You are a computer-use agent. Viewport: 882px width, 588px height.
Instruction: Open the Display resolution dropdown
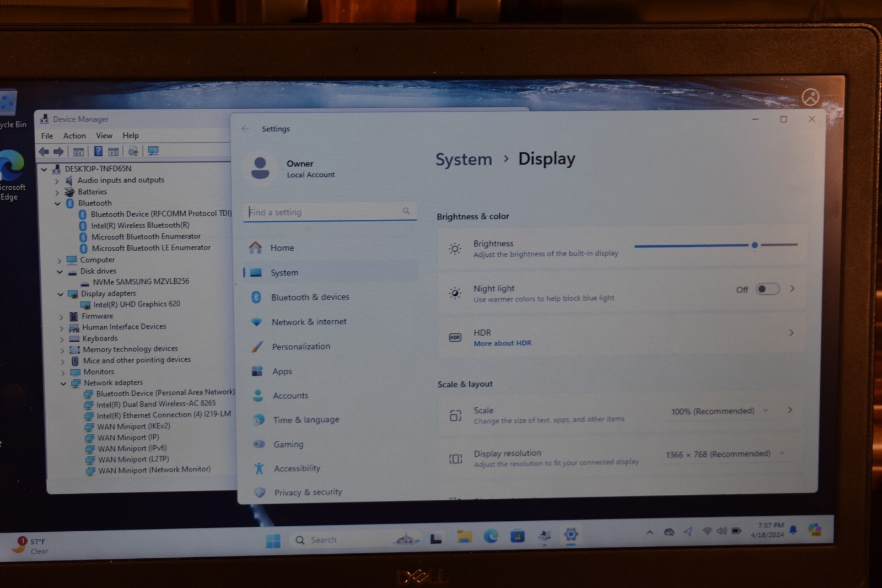tap(725, 454)
